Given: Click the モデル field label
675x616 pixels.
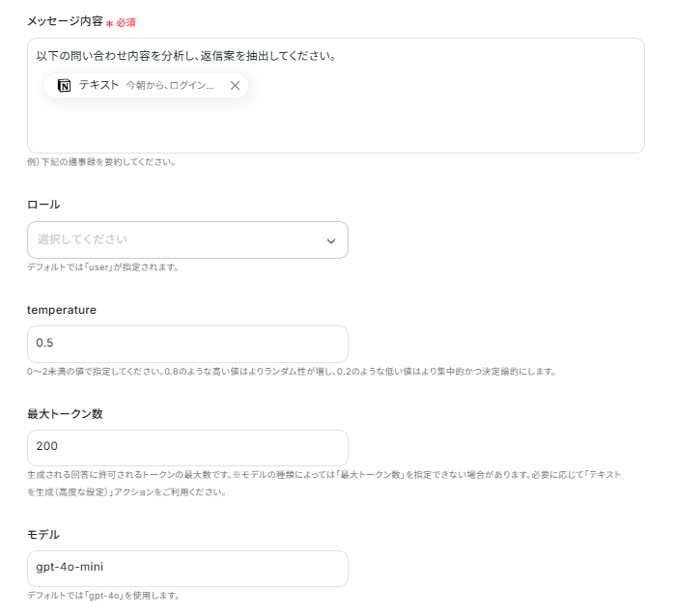Looking at the screenshot, I should click(43, 534).
